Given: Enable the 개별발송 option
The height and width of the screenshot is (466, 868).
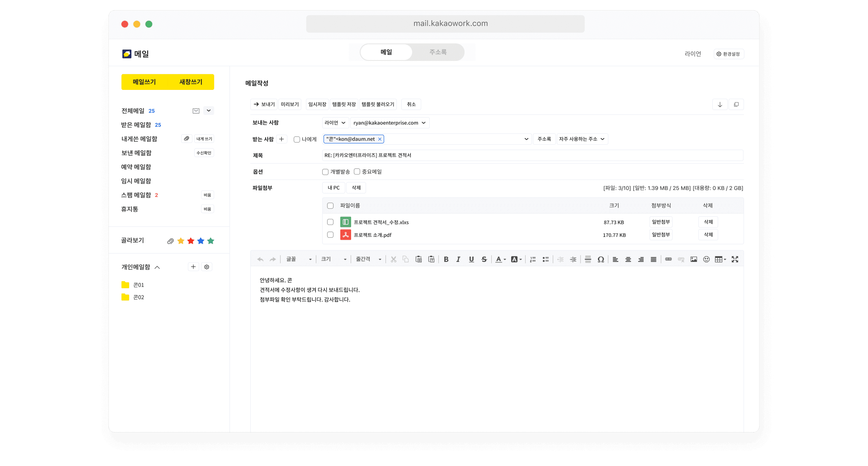Looking at the screenshot, I should tap(325, 172).
